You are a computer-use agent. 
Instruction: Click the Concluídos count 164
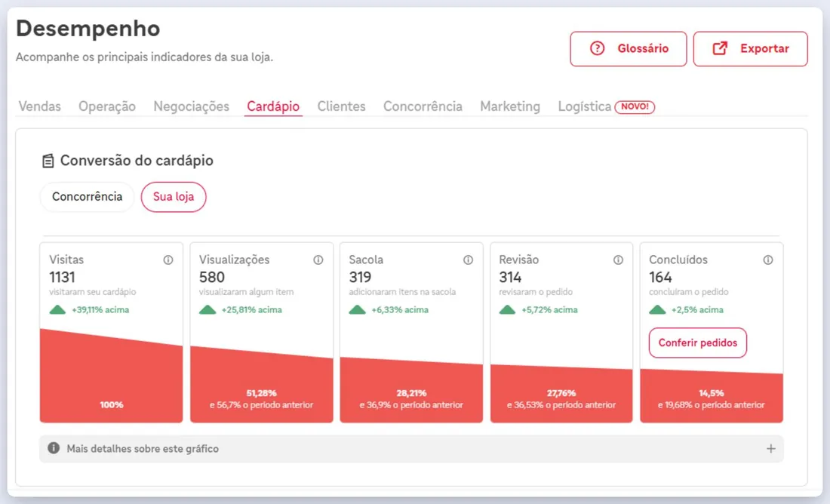point(661,278)
